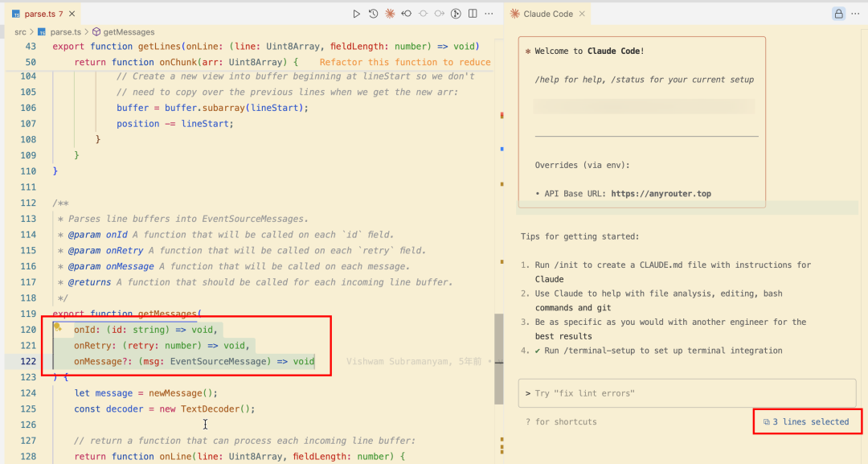Image resolution: width=868 pixels, height=464 pixels.
Task: Click '/help for help, /status' hint text
Action: point(645,80)
